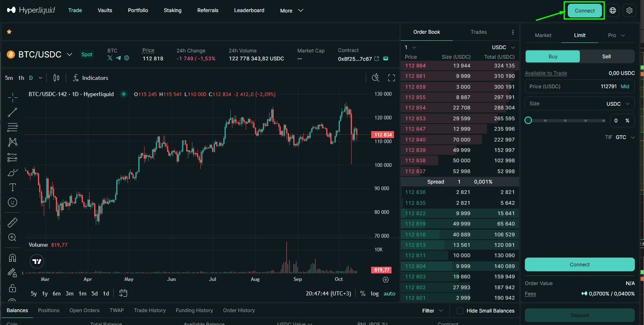Open settings gear in top bar

[x=629, y=10]
